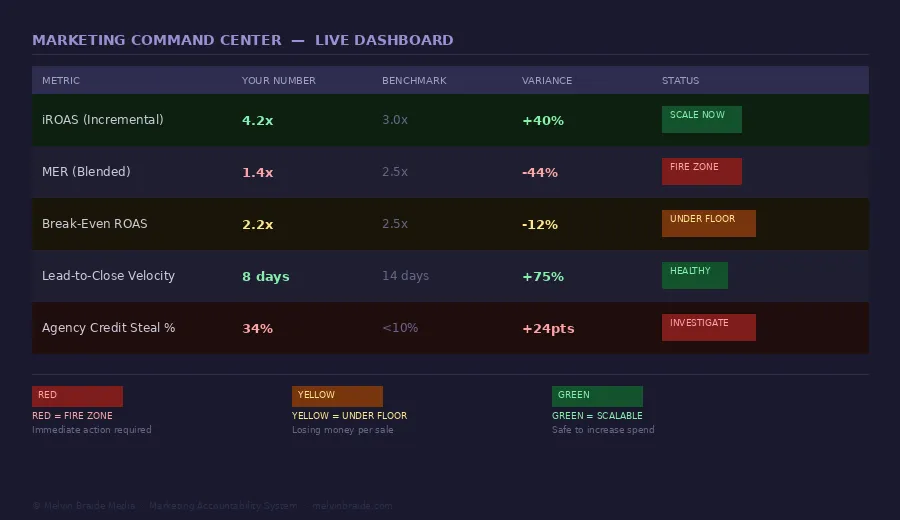Image resolution: width=900 pixels, height=520 pixels.
Task: Click the RED = FIRE ZONE legend text
Action: [72, 416]
